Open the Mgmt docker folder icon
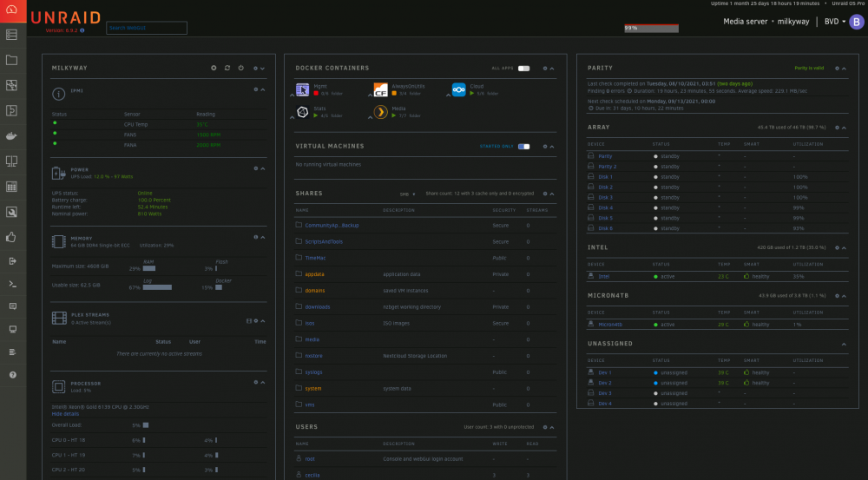Screen dimensions: 868x480 point(302,89)
